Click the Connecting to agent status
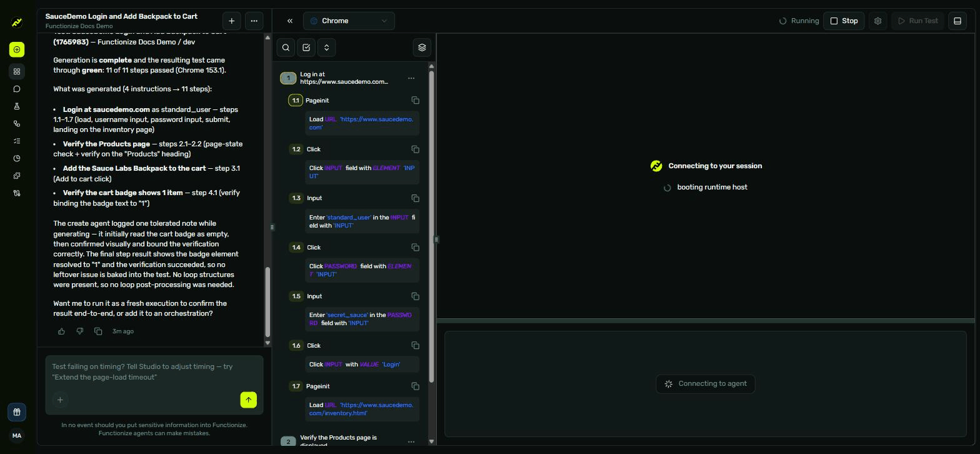Screen dimensions: 980x454 (x=706, y=384)
